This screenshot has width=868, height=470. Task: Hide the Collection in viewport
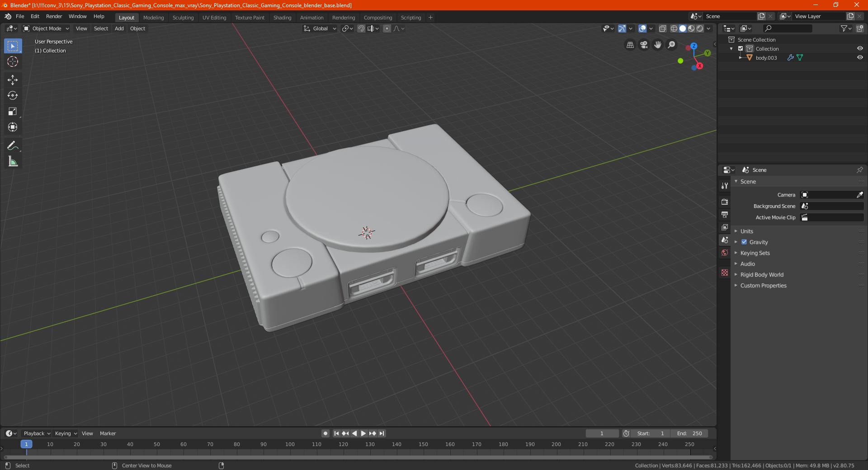tap(860, 49)
